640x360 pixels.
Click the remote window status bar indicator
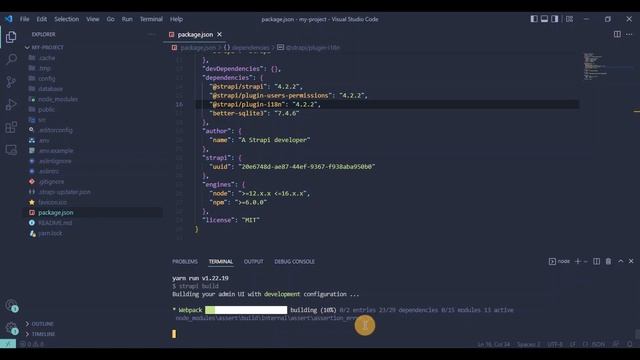click(x=8, y=344)
